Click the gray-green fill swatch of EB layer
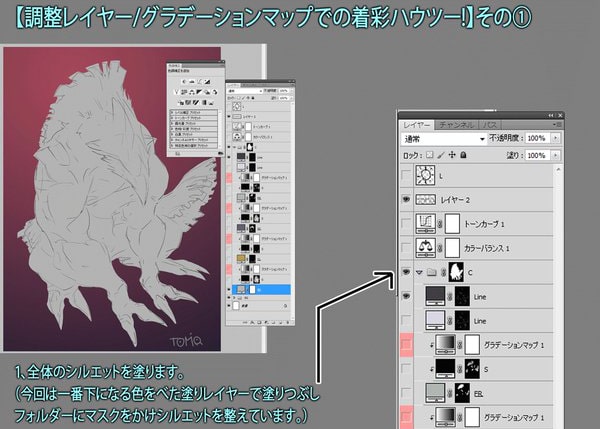The height and width of the screenshot is (429, 600). pyautogui.click(x=435, y=393)
